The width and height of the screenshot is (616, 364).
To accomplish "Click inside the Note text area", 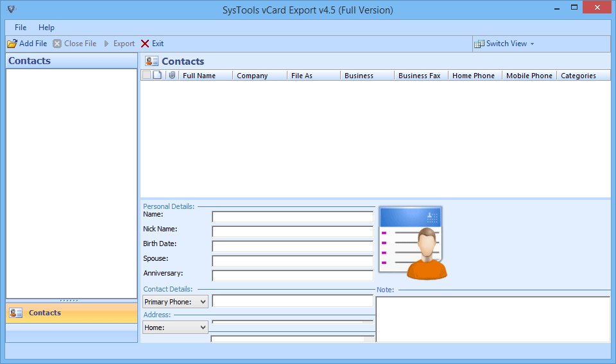I will 493,319.
